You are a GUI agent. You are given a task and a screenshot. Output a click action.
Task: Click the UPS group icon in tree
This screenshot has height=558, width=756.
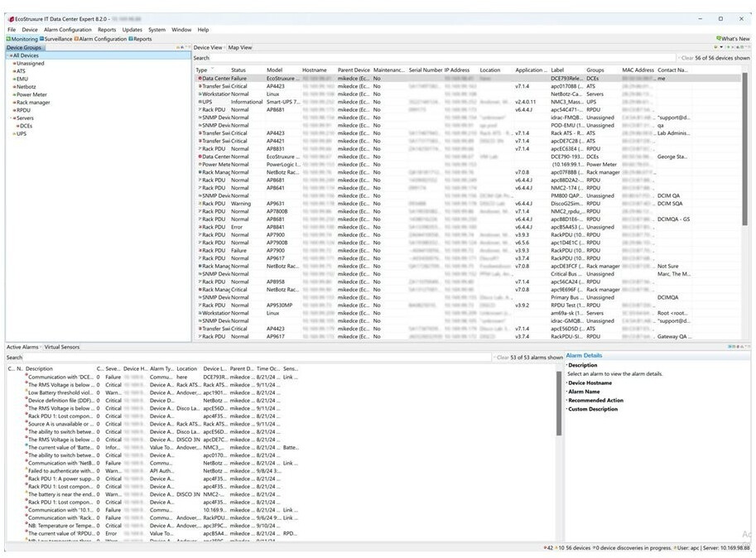[x=14, y=133]
